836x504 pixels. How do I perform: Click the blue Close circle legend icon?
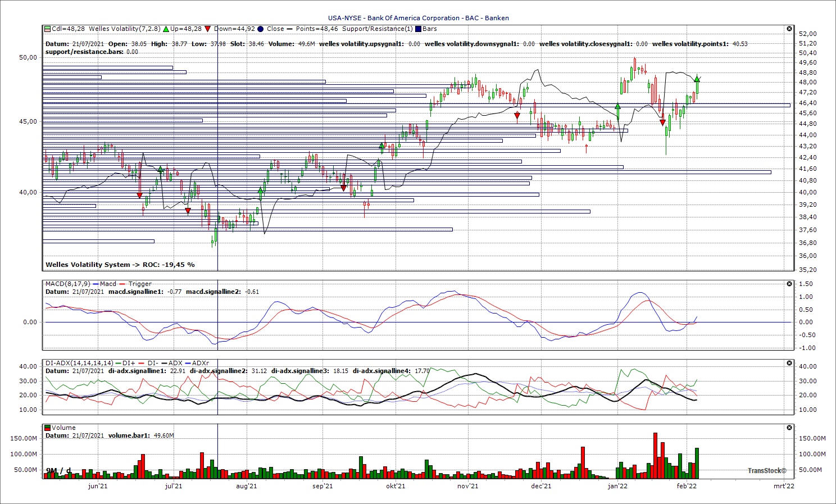[x=261, y=29]
